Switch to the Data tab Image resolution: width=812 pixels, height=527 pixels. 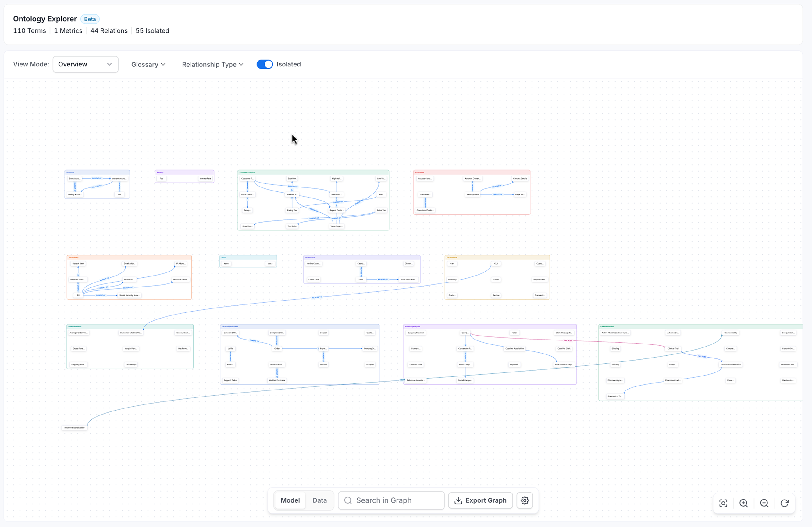[319, 500]
